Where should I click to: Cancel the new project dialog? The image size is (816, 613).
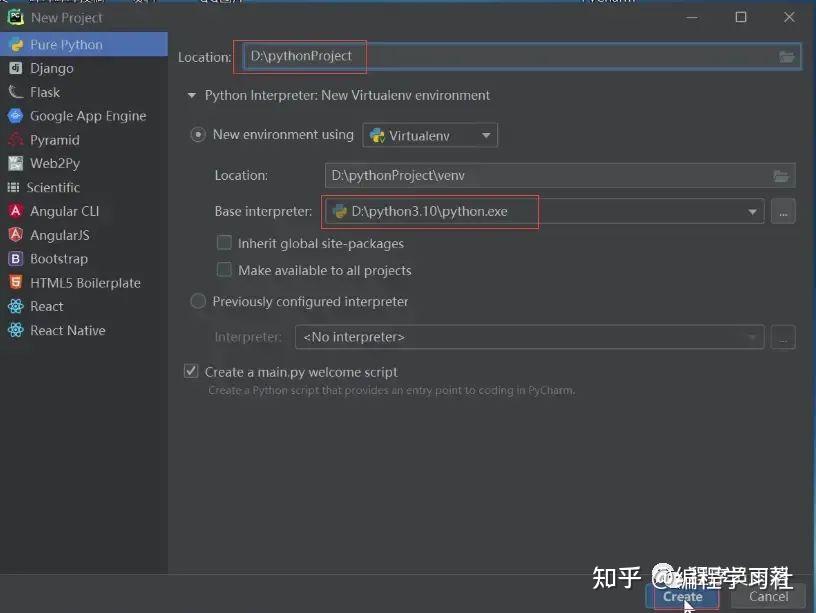point(768,595)
